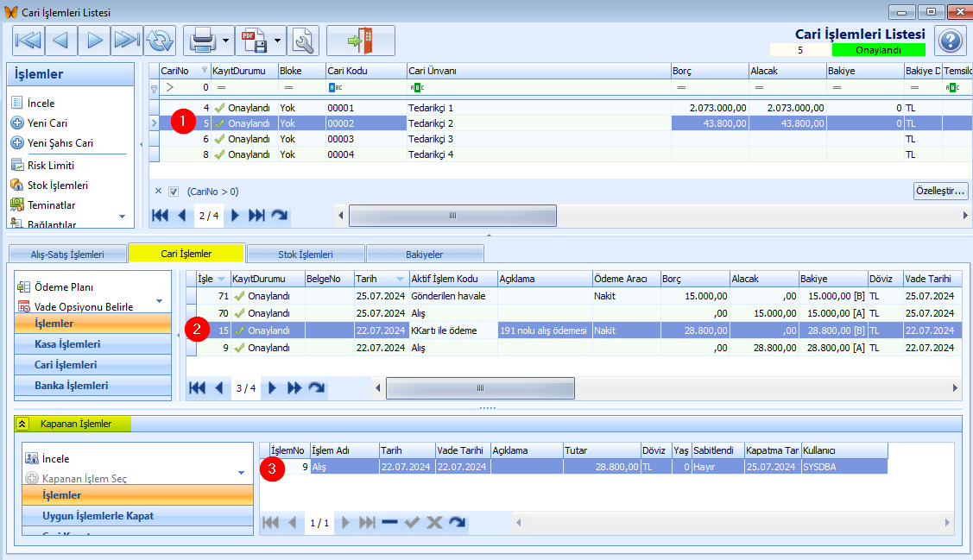The width and height of the screenshot is (973, 560).
Task: Export to PDF using the toolbar icon
Action: 255,41
